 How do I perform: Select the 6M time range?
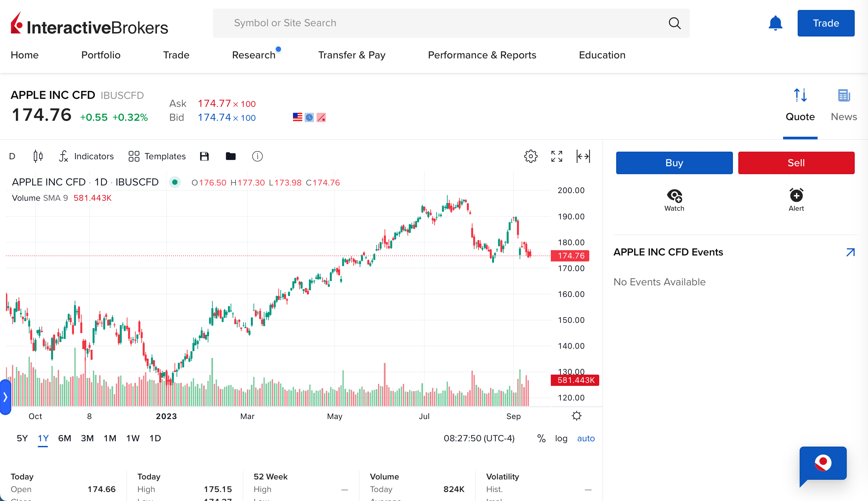pos(64,438)
